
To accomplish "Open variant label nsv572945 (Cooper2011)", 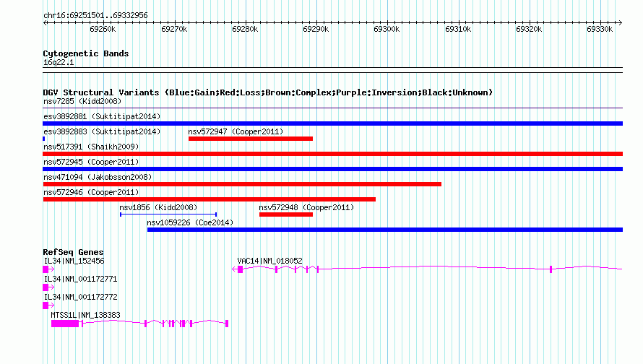I will pyautogui.click(x=91, y=162).
